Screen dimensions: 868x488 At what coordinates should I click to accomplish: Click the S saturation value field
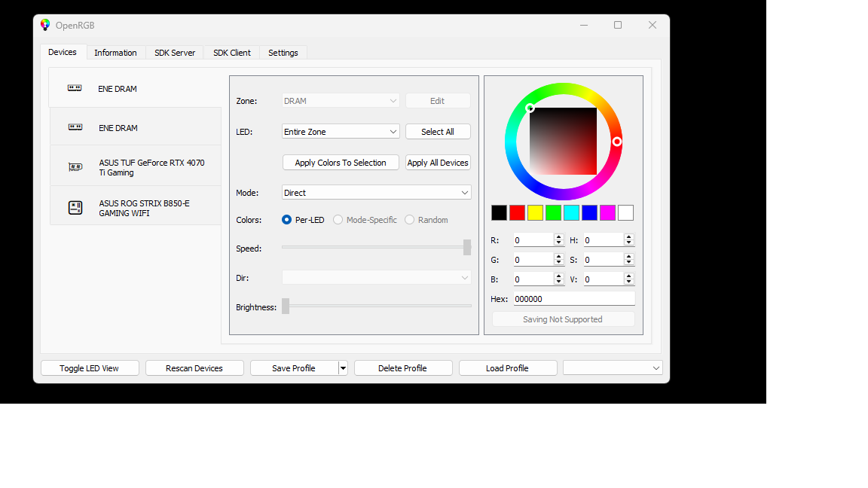click(604, 260)
